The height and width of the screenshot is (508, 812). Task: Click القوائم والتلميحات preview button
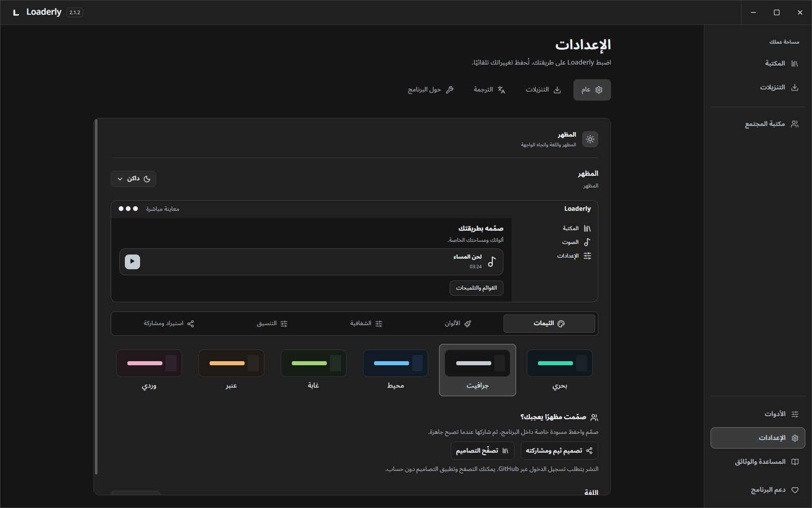tap(477, 288)
